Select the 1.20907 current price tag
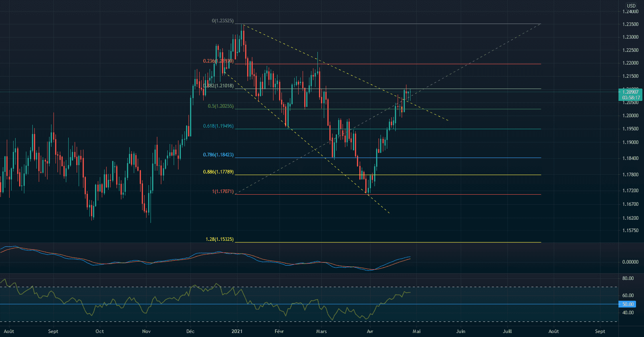 (630, 92)
